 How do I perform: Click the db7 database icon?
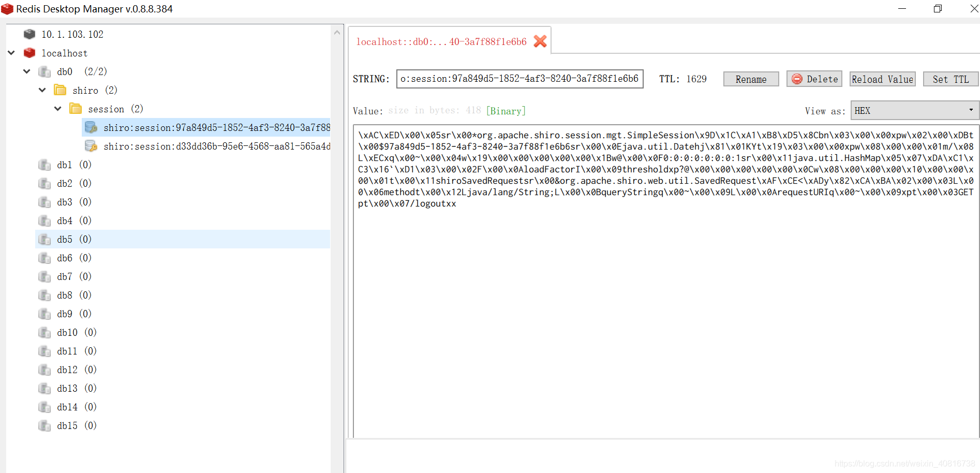(x=44, y=276)
